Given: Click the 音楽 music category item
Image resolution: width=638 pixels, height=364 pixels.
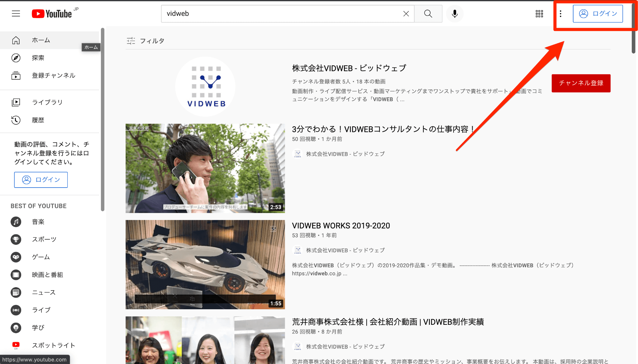Looking at the screenshot, I should click(38, 222).
